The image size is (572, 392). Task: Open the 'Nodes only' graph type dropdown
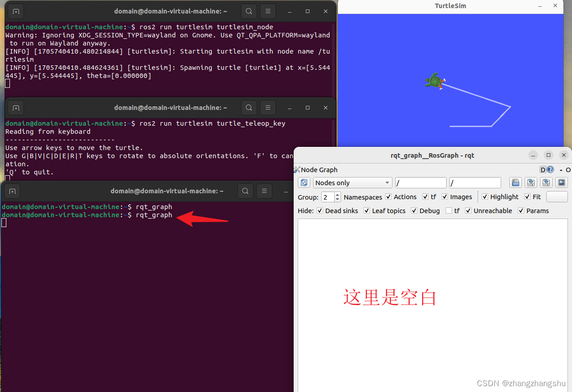(x=353, y=182)
